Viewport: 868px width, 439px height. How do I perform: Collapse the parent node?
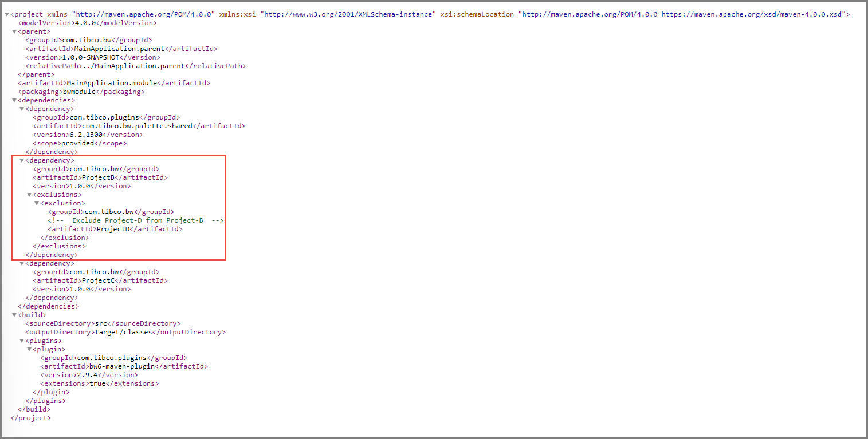tap(14, 31)
